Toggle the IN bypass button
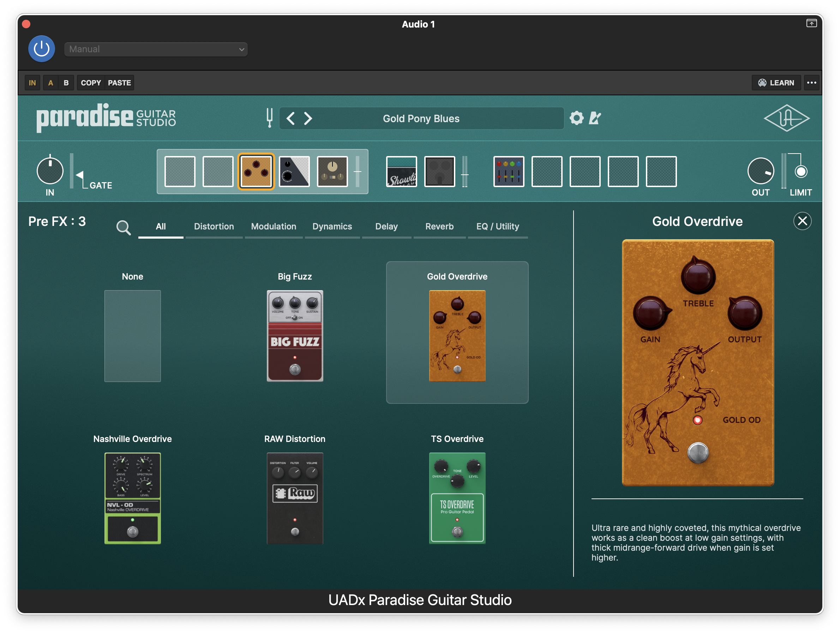Screen dimensions: 840x634 (32, 83)
